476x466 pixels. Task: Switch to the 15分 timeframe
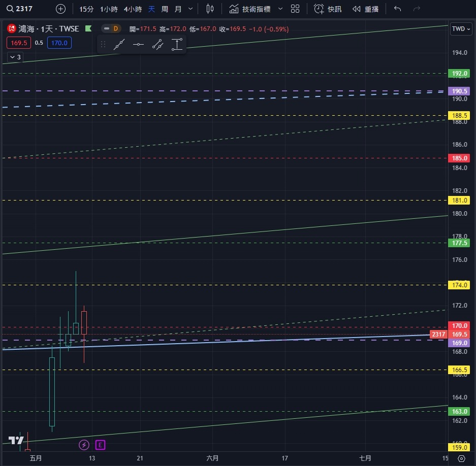point(86,9)
